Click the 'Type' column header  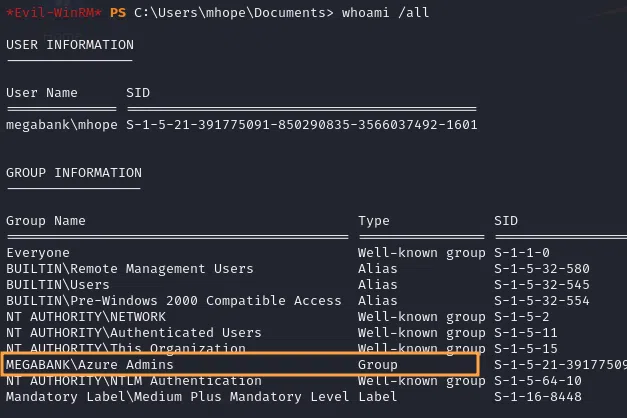[x=374, y=221]
